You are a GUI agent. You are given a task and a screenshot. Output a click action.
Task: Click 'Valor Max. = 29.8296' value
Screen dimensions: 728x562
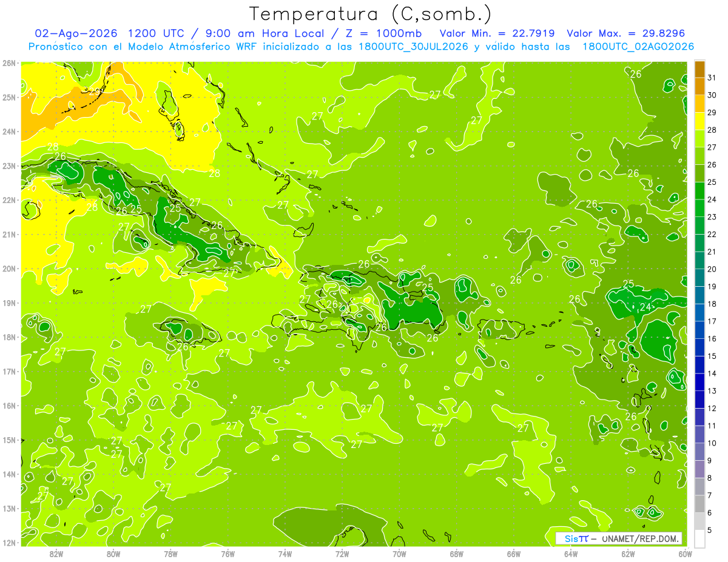(627, 33)
